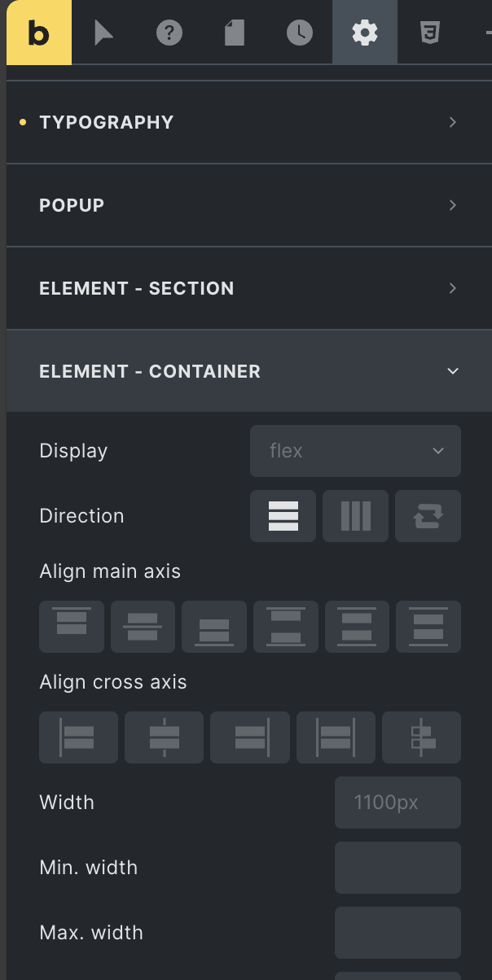Select the cursor pointer icon in toolbar
492x980 pixels.
click(104, 33)
